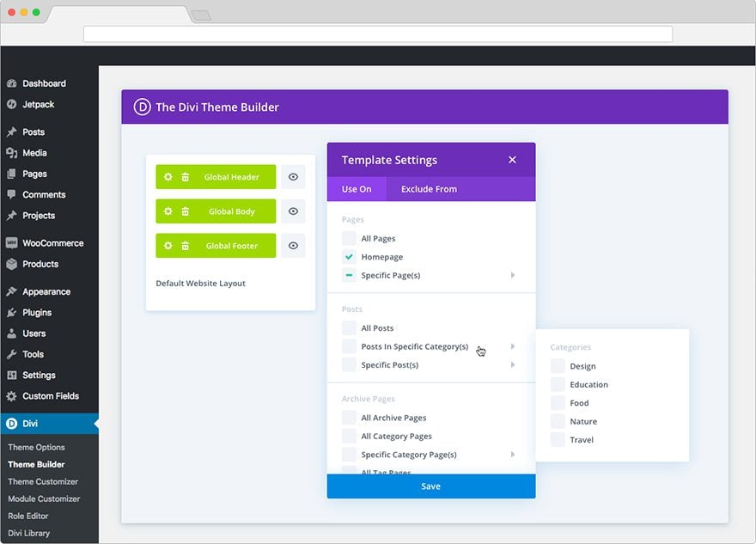This screenshot has width=756, height=544.
Task: Expand Specific Page(s) with its arrow
Action: pos(513,275)
